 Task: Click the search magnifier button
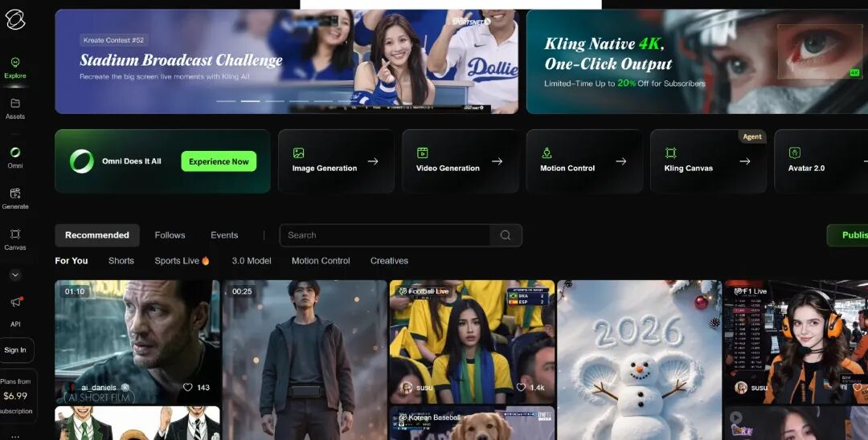coord(506,235)
